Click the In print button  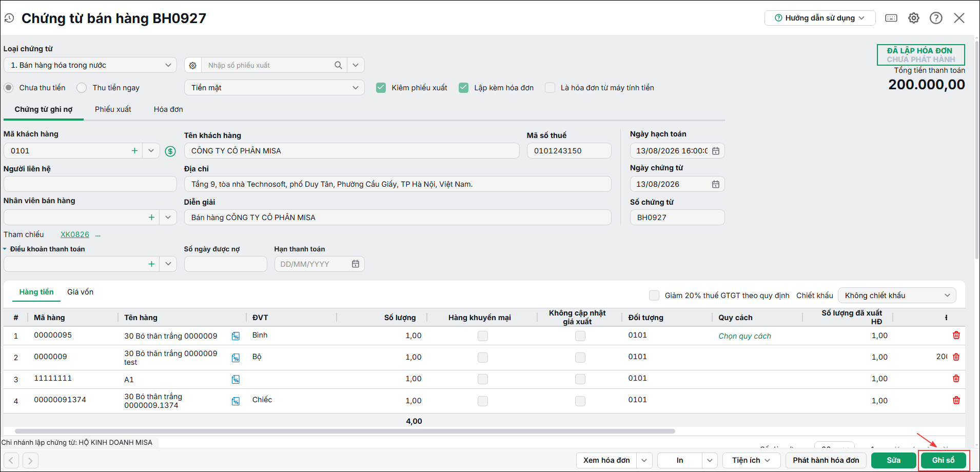point(680,460)
